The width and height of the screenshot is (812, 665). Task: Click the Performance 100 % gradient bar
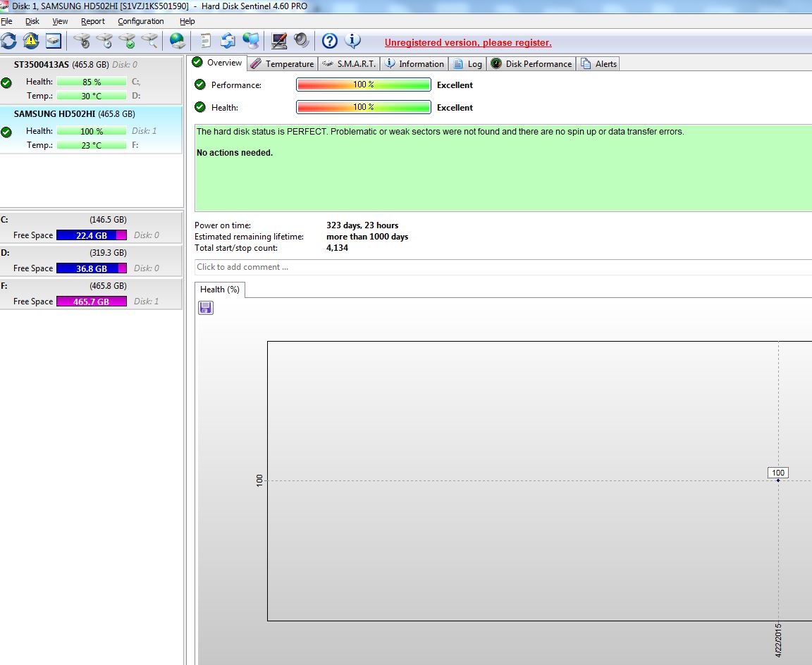point(364,85)
